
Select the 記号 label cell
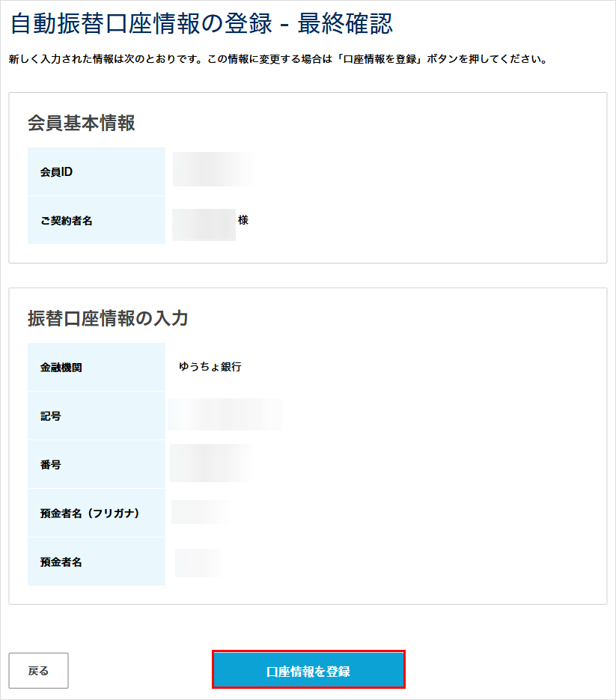click(x=96, y=416)
